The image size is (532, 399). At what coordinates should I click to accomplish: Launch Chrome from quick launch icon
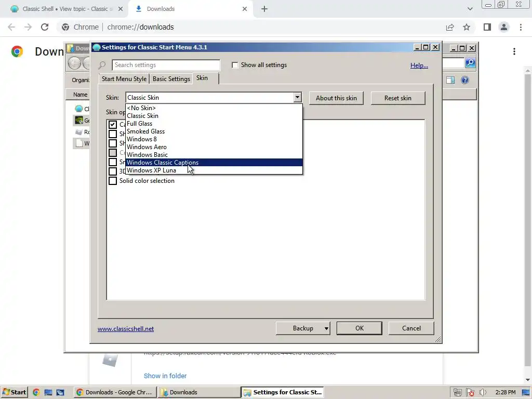coord(36,393)
